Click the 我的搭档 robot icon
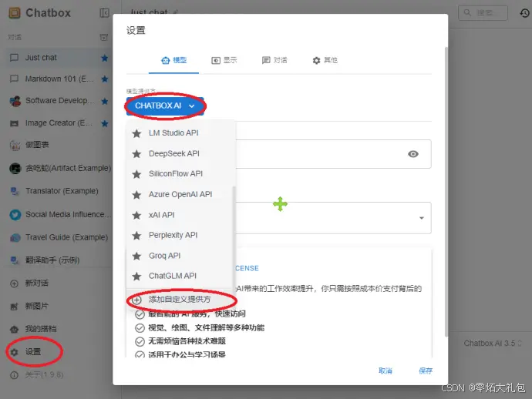Viewport: 532px width, 399px height. click(x=14, y=329)
